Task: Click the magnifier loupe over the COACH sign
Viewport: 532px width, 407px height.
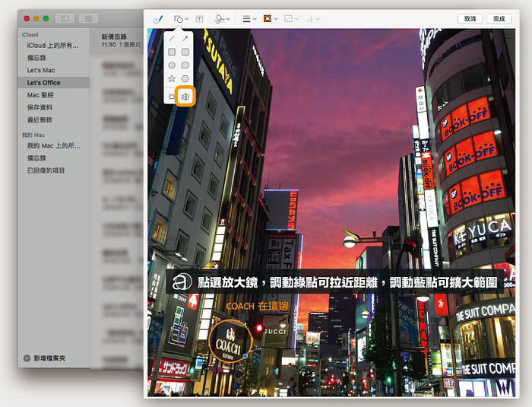Action: click(230, 341)
